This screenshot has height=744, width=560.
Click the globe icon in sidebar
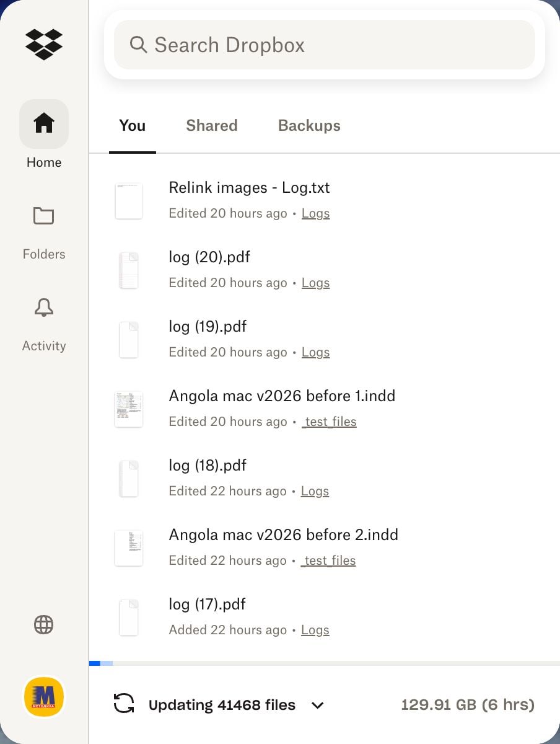pyautogui.click(x=44, y=625)
